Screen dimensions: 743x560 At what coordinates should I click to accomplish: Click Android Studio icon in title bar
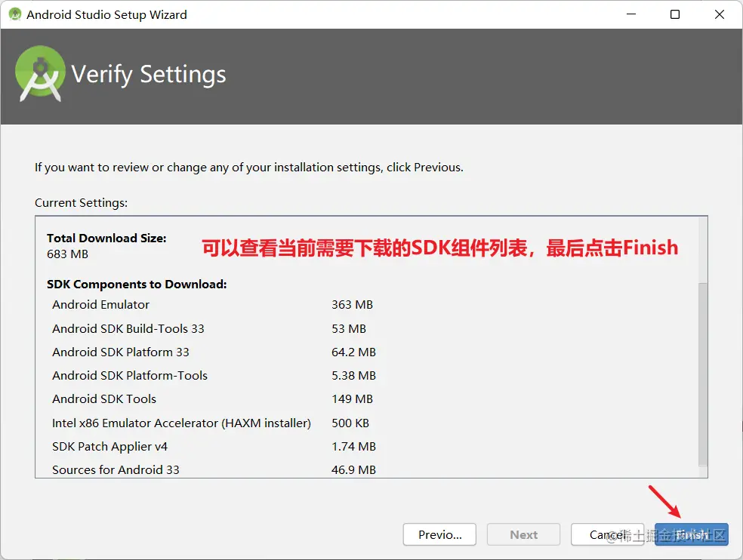pyautogui.click(x=15, y=14)
